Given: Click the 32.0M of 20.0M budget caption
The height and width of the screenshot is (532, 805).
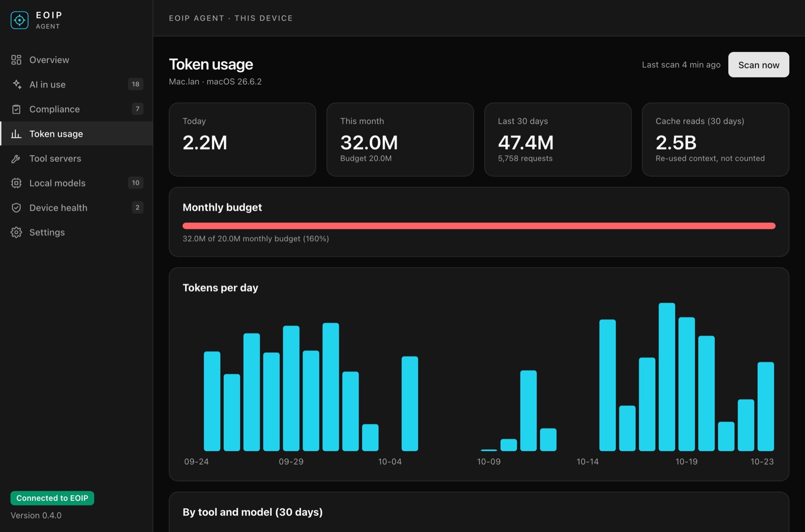Looking at the screenshot, I should pyautogui.click(x=256, y=239).
